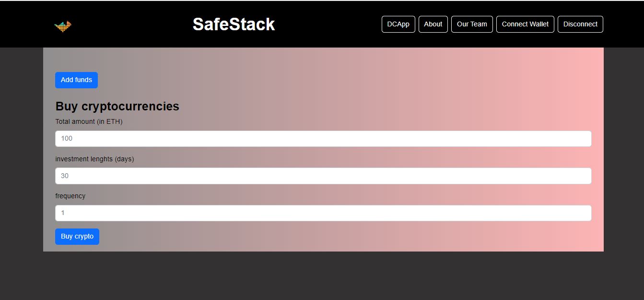644x300 pixels.
Task: Focus the investment lenghts days input
Action: point(323,176)
